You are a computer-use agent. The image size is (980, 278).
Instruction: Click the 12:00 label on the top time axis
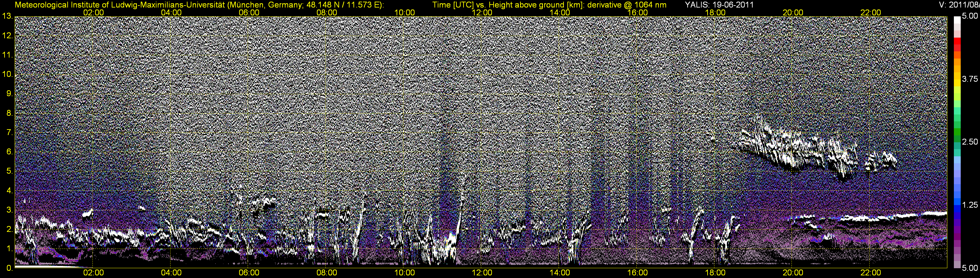[482, 12]
